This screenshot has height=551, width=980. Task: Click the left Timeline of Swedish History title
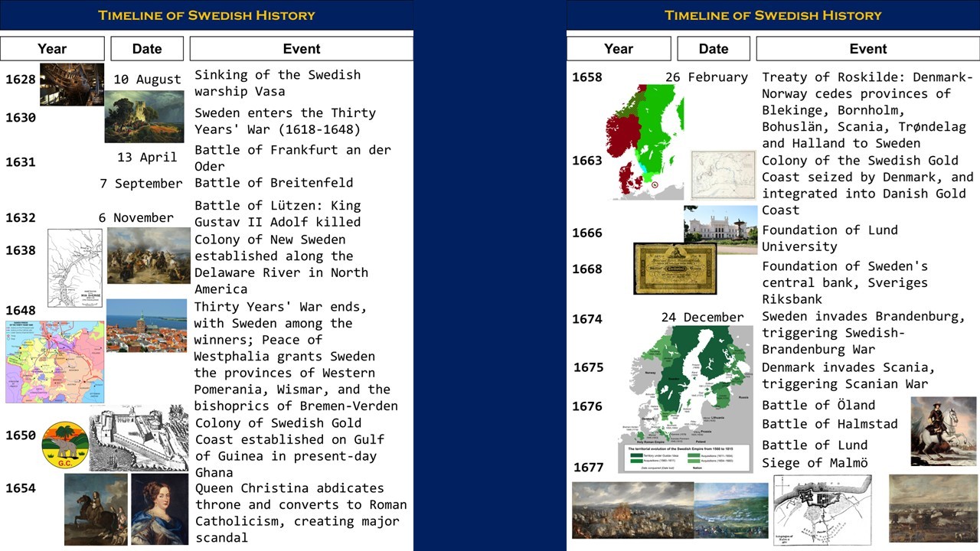tap(207, 15)
